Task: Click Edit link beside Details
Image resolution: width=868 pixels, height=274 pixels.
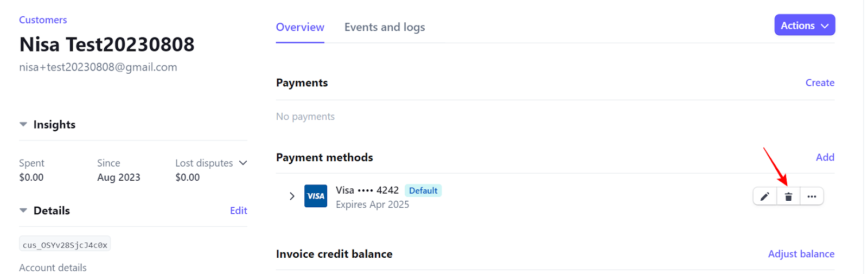Action: (x=239, y=211)
